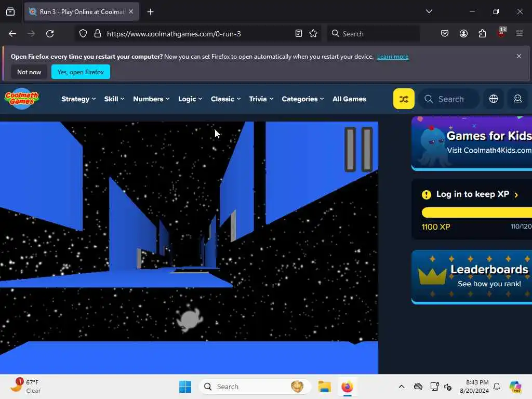Expand the Strategy menu
Viewport: 532px width, 399px height.
pyautogui.click(x=78, y=99)
